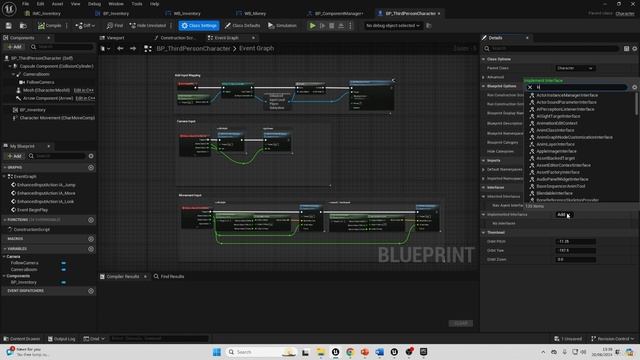
Task: Select EnhancedInputAction IA_Jump event
Action: (x=46, y=185)
